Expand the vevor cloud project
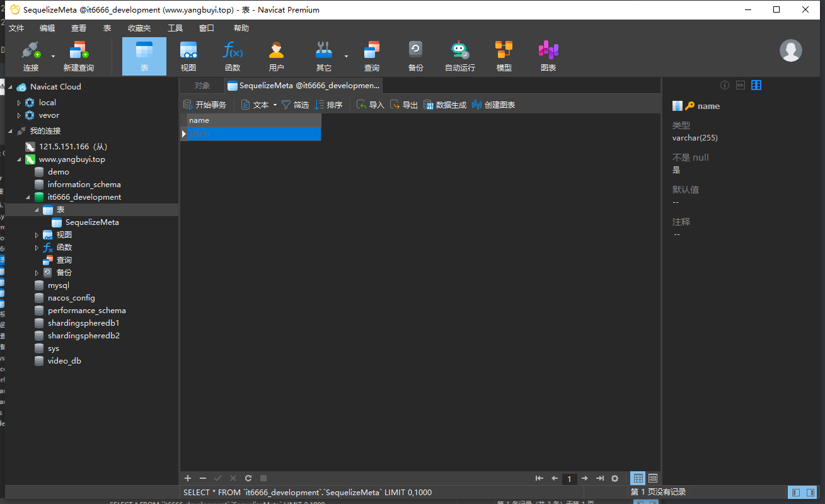The image size is (825, 504). (x=19, y=115)
